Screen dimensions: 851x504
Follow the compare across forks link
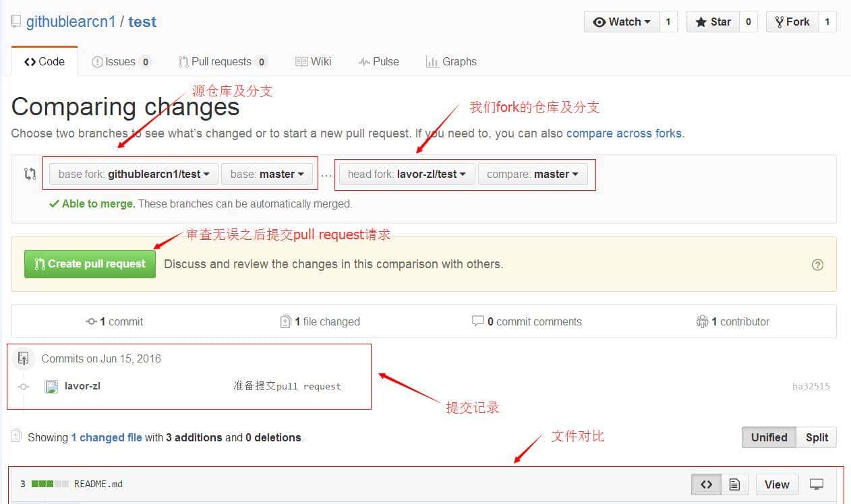tap(624, 133)
